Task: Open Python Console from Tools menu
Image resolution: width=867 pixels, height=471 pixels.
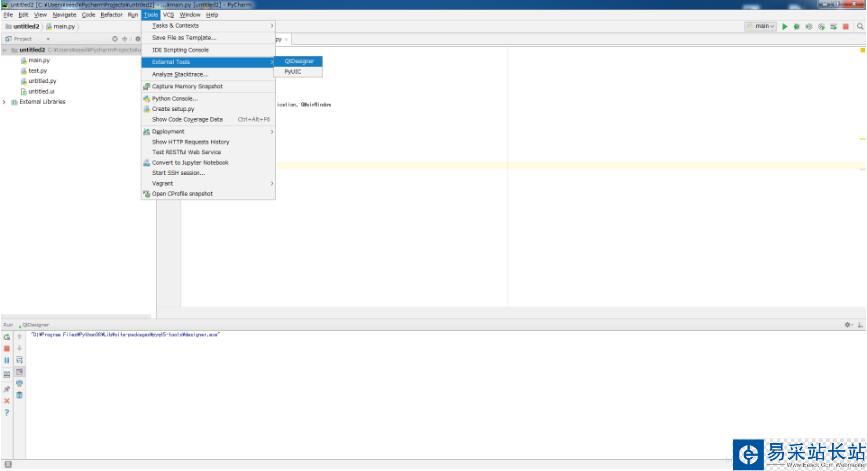Action: click(208, 98)
